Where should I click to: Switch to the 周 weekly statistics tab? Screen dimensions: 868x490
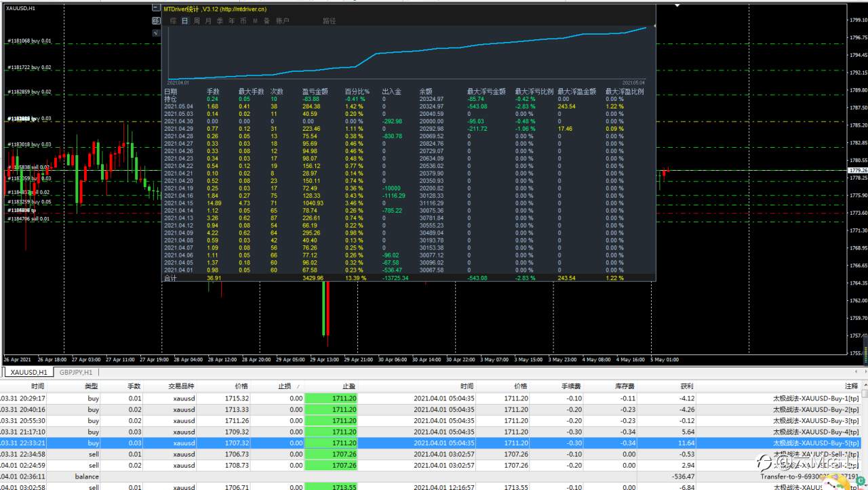(197, 20)
